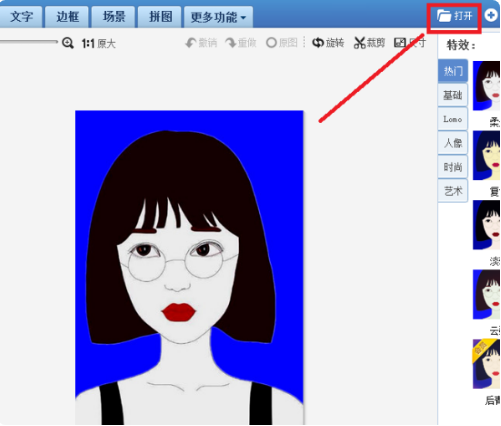Click the zoom-in magnifier icon
The height and width of the screenshot is (426, 501).
pyautogui.click(x=68, y=43)
